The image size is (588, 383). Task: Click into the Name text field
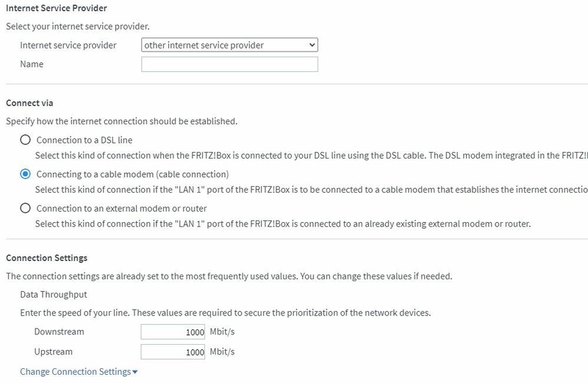pos(229,65)
